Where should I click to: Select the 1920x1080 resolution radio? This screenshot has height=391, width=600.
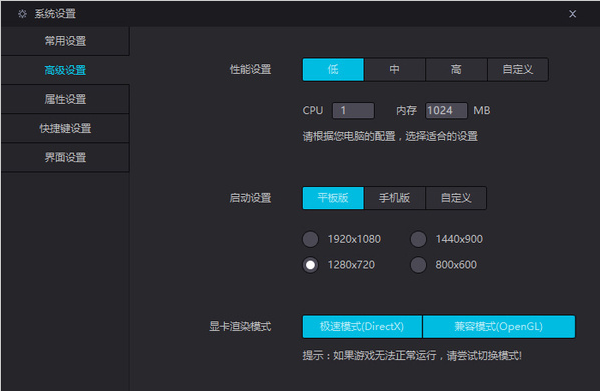(x=310, y=239)
